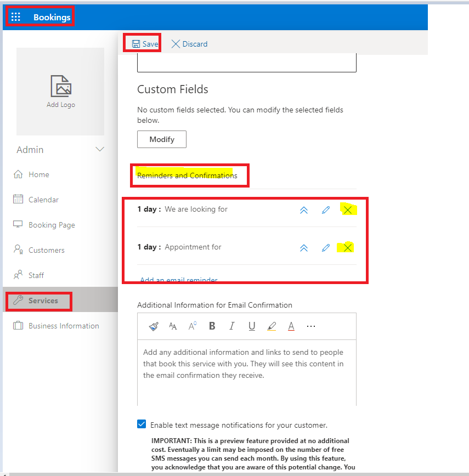
Task: Toggle text message notifications checkbox
Action: click(142, 424)
